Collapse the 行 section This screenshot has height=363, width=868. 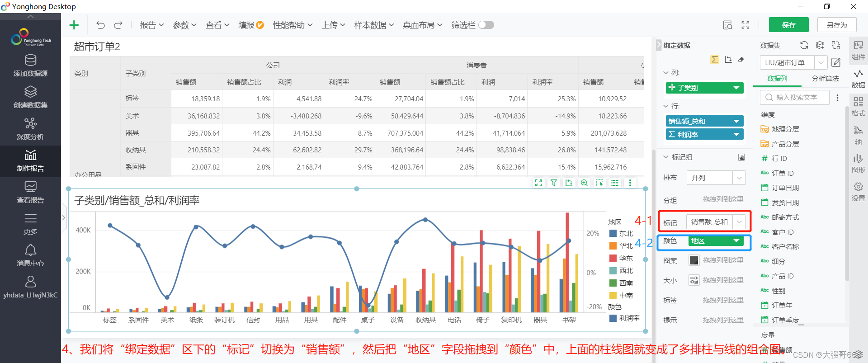(666, 106)
